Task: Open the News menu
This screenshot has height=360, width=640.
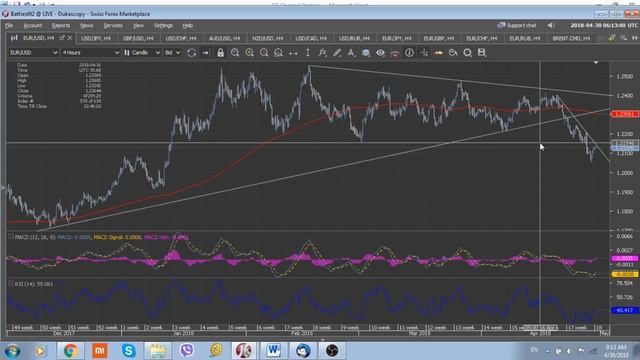Action: point(87,25)
